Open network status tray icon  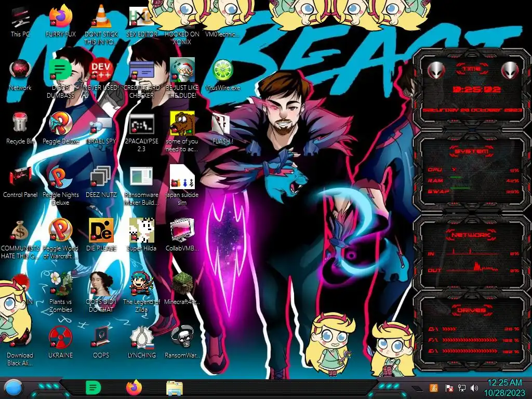tap(462, 388)
